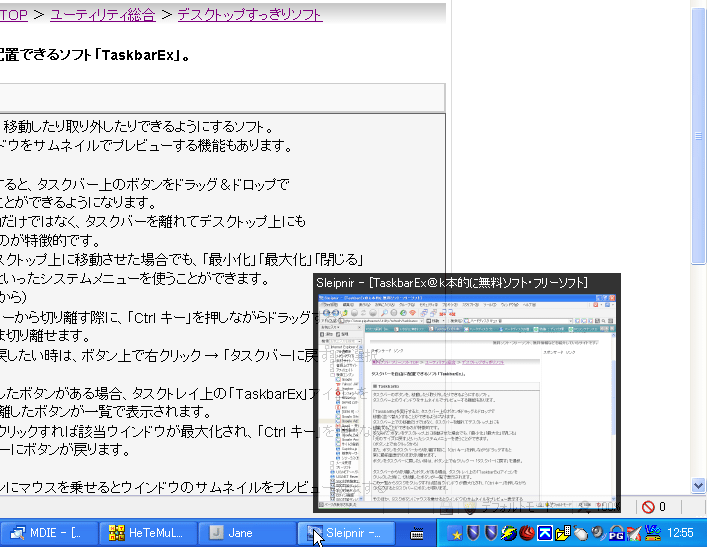Screen dimensions: 707x547
Task: Click the line "のが特徴的です。"
Action: pos(50,240)
